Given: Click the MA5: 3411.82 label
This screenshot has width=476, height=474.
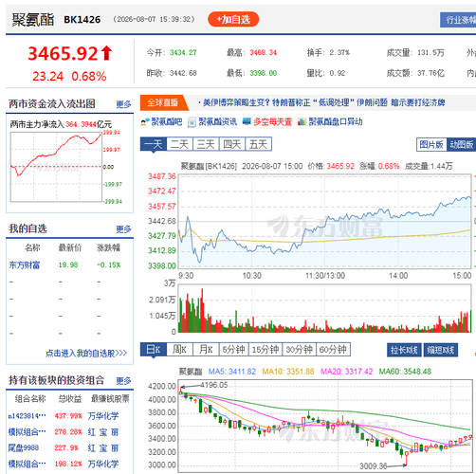Looking at the screenshot, I should tap(232, 372).
